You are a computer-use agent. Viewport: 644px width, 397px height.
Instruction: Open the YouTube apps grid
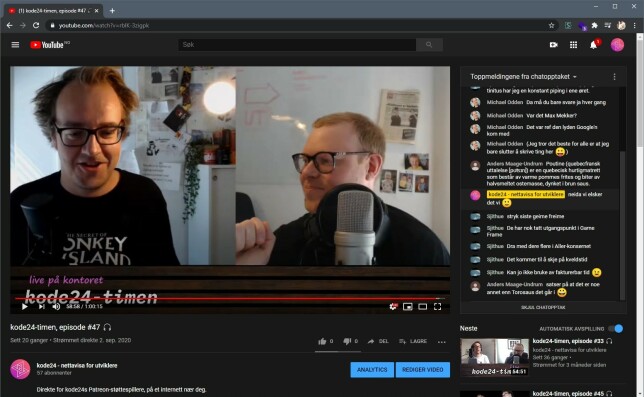(573, 45)
